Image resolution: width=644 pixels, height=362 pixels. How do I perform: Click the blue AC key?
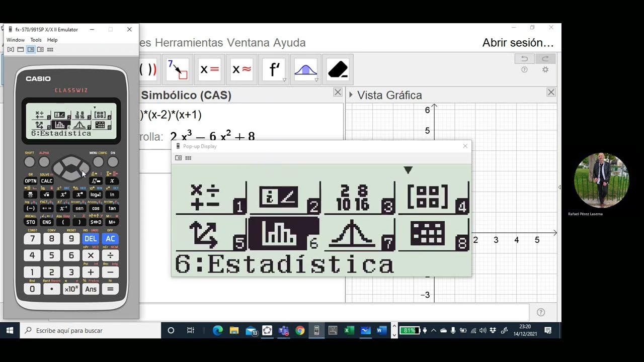tap(110, 239)
